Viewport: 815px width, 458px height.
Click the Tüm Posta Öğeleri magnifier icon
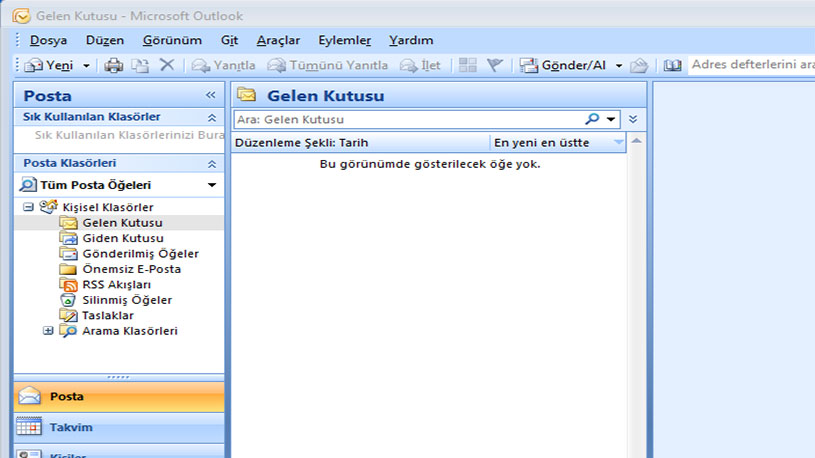[28, 185]
